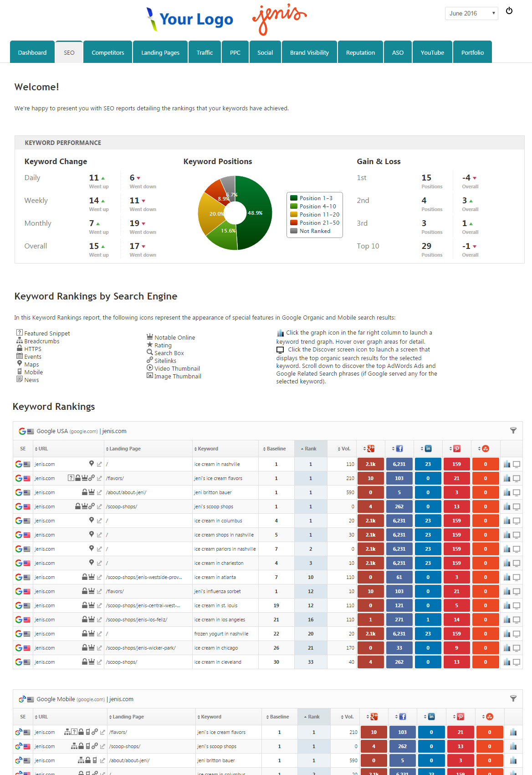Screen dimensions: 532x775
Task: Click the jenis.com URL in first row
Action: pyautogui.click(x=45, y=464)
